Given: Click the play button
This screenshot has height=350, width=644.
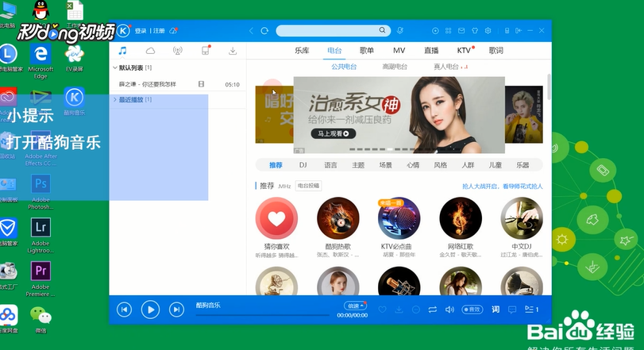Looking at the screenshot, I should pyautogui.click(x=150, y=310).
